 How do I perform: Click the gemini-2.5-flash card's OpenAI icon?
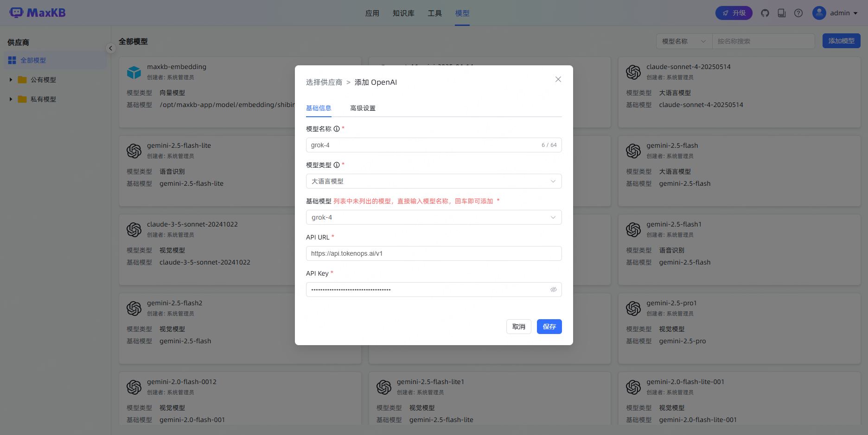[x=633, y=151]
